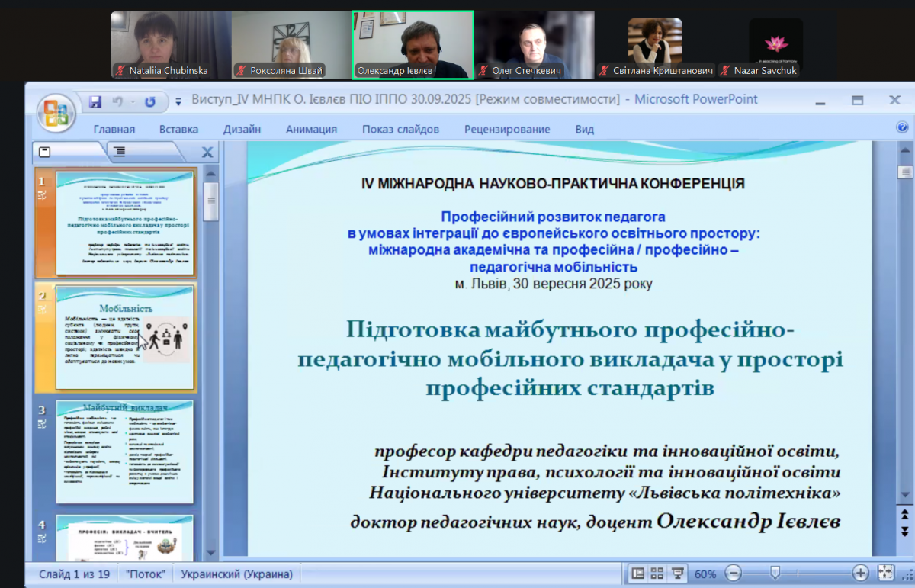Undo the last action
This screenshot has height=588, width=915.
click(118, 101)
